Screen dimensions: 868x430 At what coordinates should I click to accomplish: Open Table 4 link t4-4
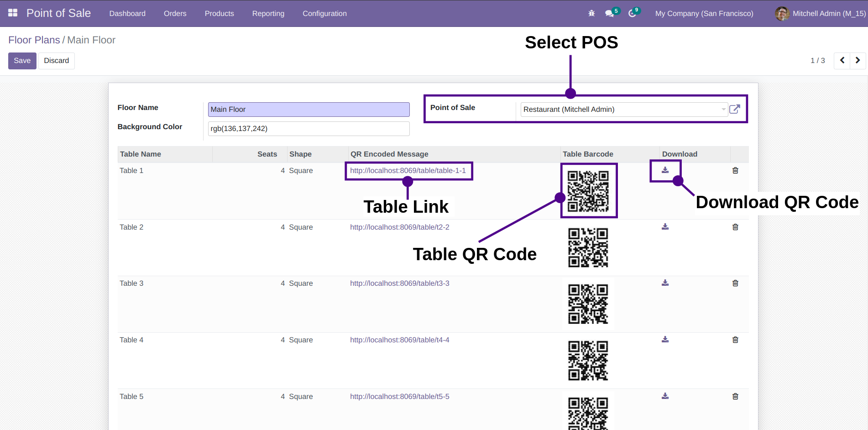click(400, 340)
